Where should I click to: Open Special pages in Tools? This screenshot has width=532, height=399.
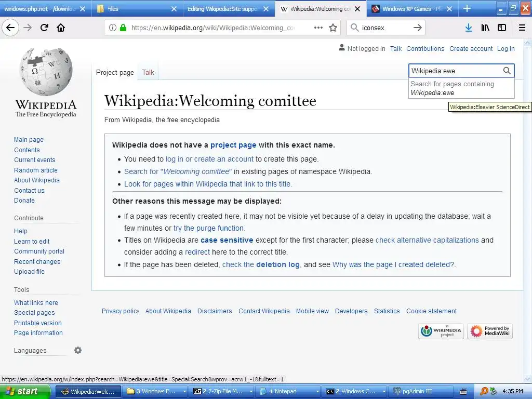(x=34, y=312)
